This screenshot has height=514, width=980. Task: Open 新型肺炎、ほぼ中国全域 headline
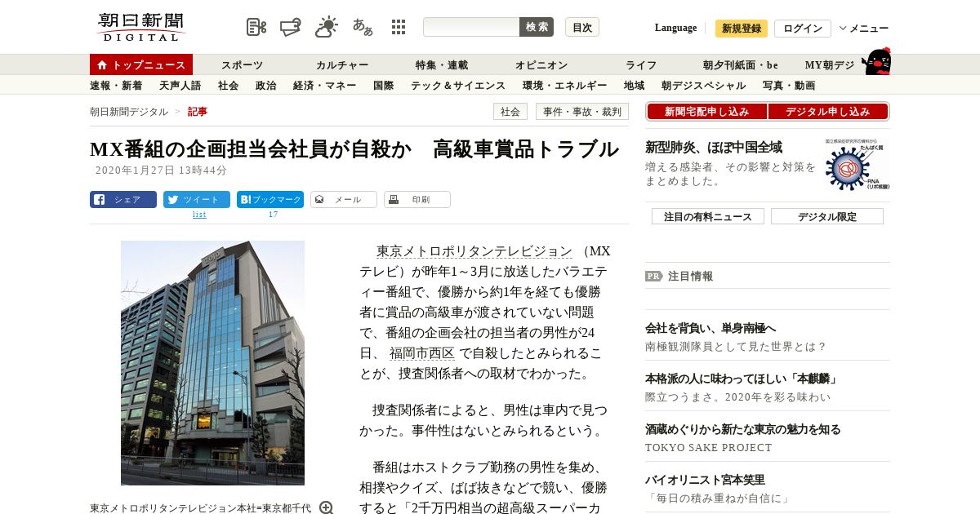point(714,148)
